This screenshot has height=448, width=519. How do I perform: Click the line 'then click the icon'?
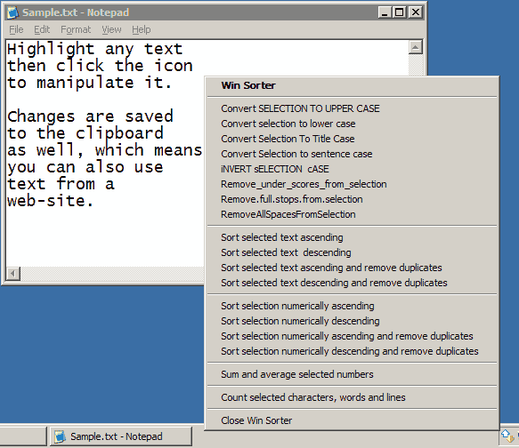(100, 66)
